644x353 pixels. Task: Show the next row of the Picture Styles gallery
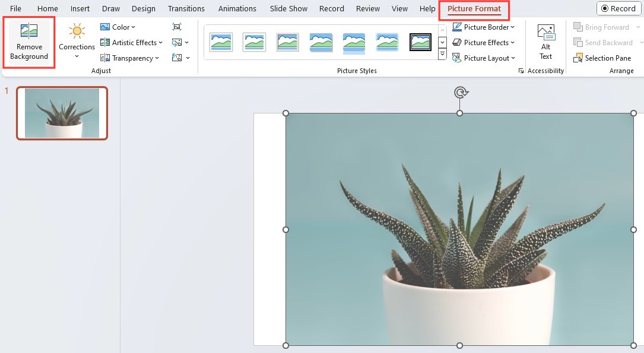click(x=442, y=42)
